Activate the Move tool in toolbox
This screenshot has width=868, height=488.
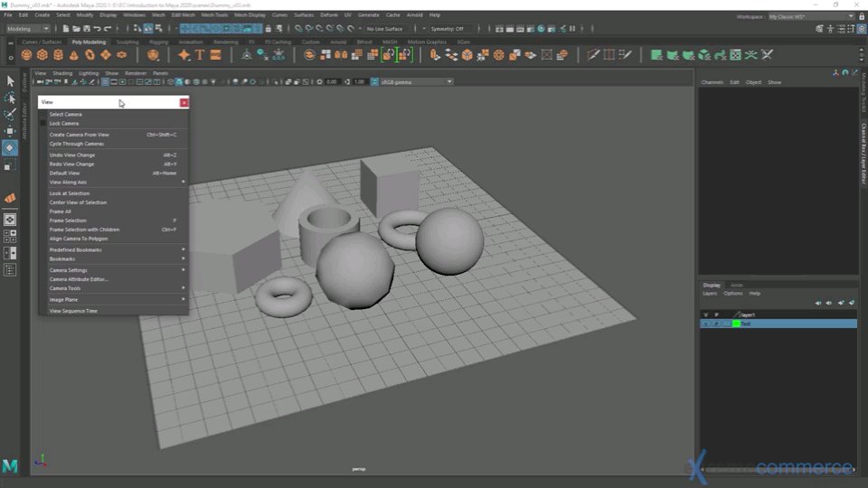[10, 131]
